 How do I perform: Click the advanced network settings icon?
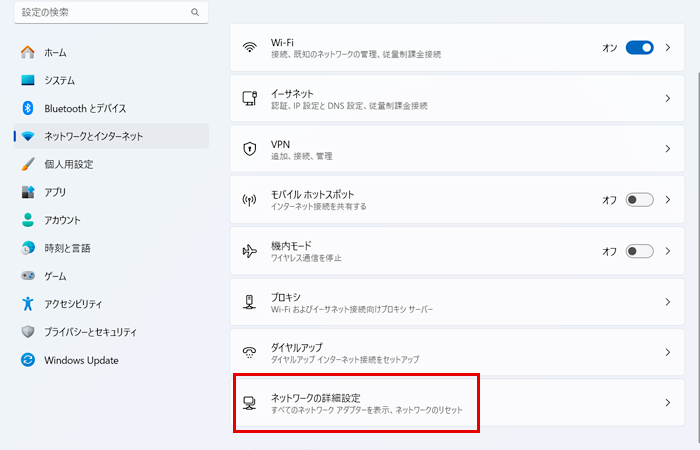(x=250, y=403)
